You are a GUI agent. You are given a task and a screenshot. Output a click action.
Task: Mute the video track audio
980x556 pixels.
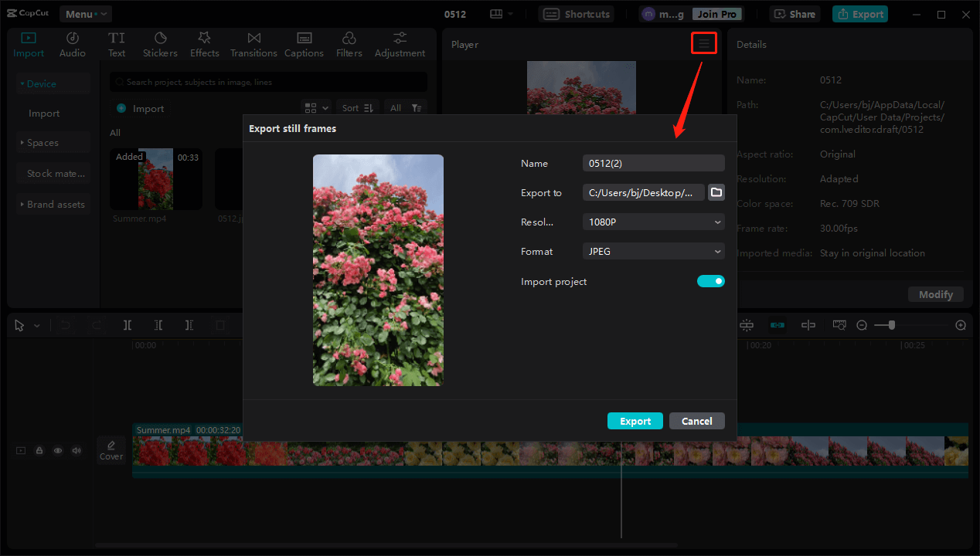77,450
